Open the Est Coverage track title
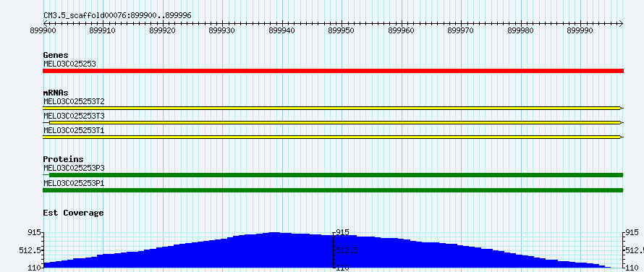 74,213
